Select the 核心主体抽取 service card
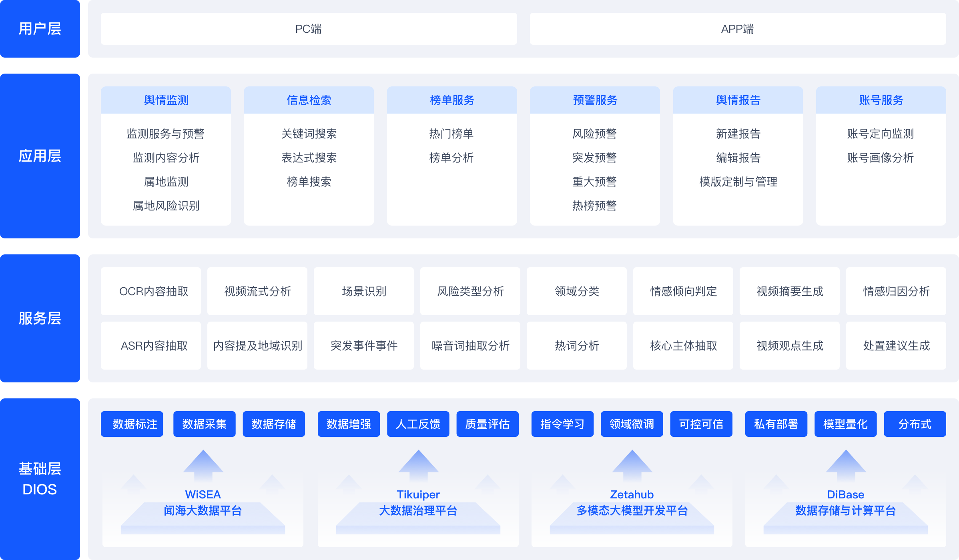 tap(683, 346)
